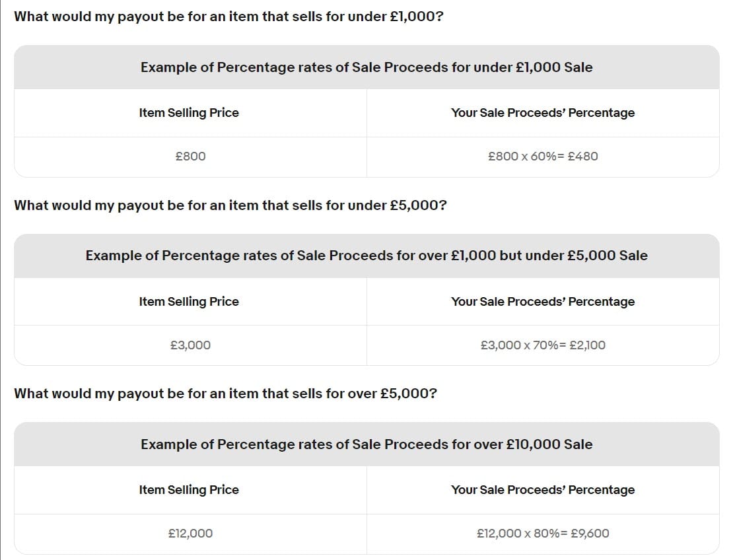
Task: Click the £800 x 60%= £480 cell
Action: click(543, 157)
